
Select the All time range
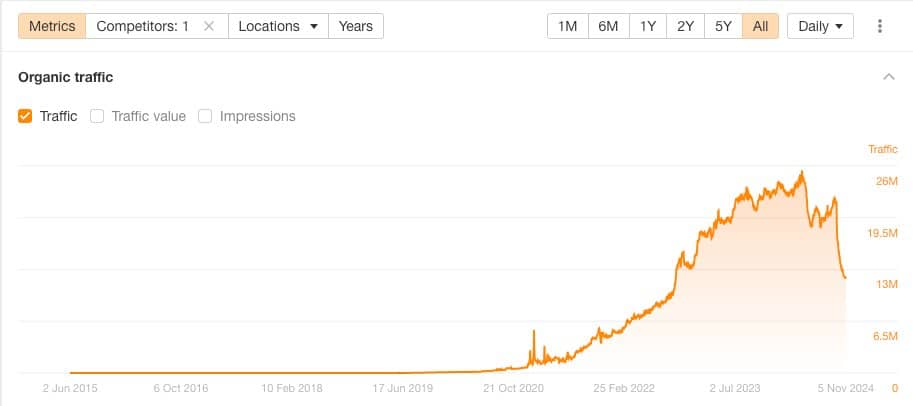pyautogui.click(x=760, y=26)
